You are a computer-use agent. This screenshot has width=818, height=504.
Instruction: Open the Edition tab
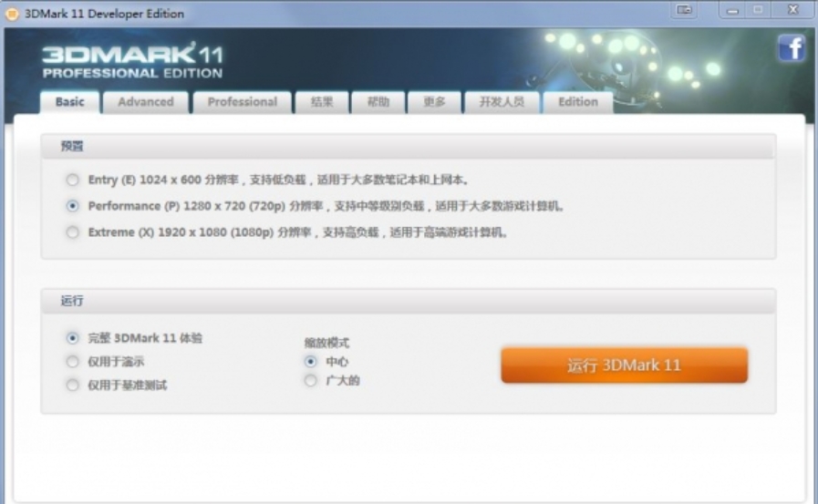point(578,102)
